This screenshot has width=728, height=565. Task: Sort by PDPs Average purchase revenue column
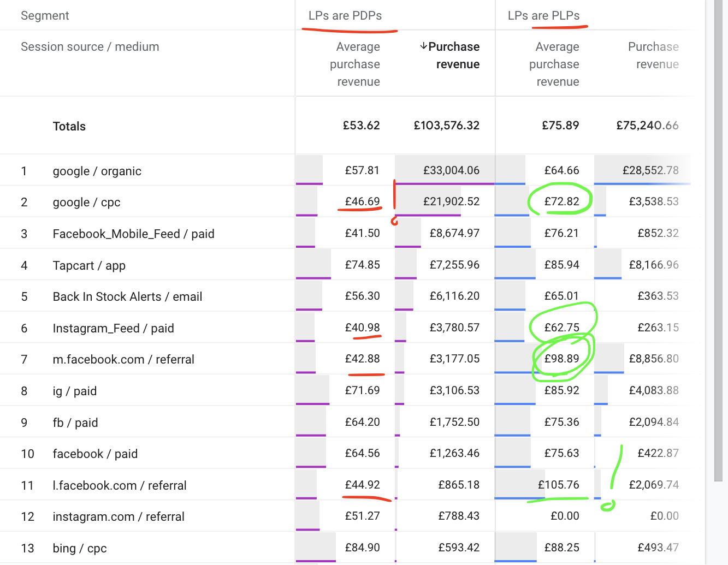[356, 64]
